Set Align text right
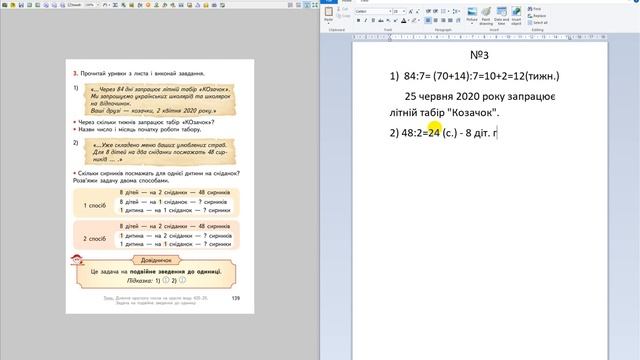Viewport: 640px width, 360px height. 443,20
